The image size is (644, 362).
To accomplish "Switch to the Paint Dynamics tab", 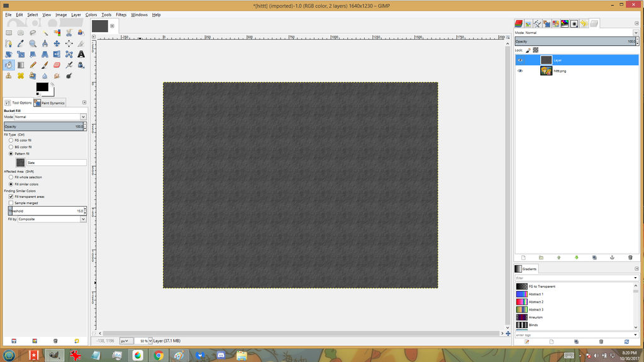I will pos(50,102).
